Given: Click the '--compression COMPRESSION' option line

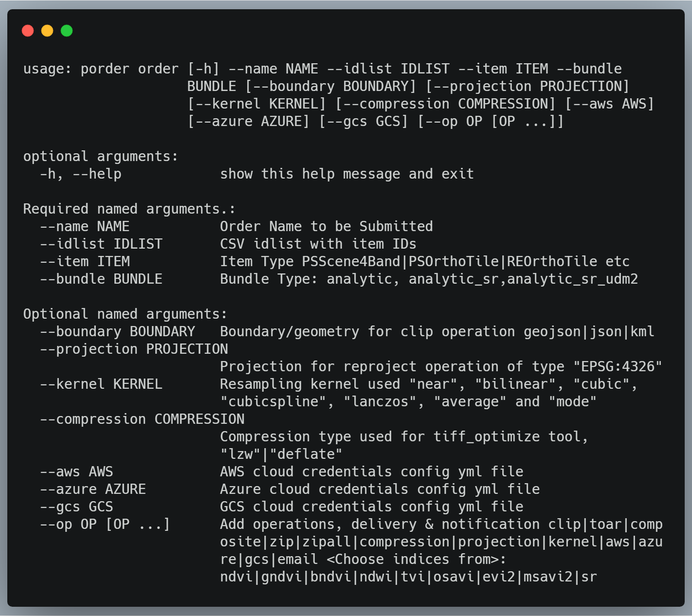Looking at the screenshot, I should 142,419.
